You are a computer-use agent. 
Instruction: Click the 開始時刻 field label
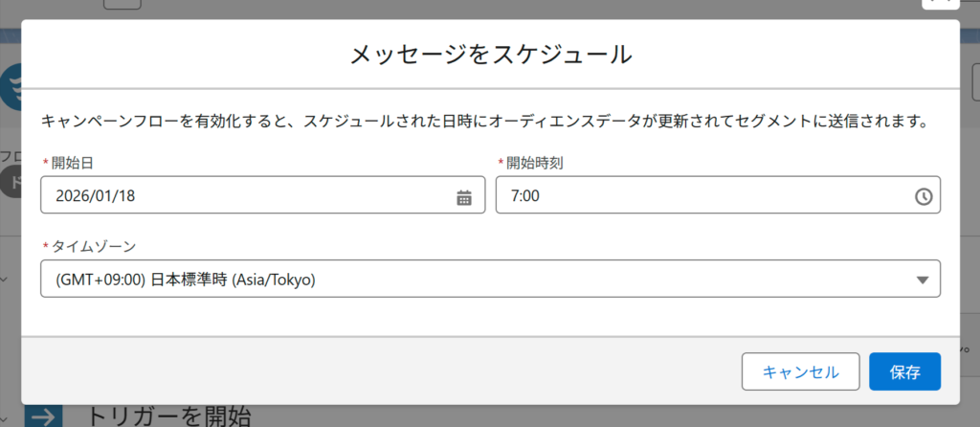coord(535,163)
